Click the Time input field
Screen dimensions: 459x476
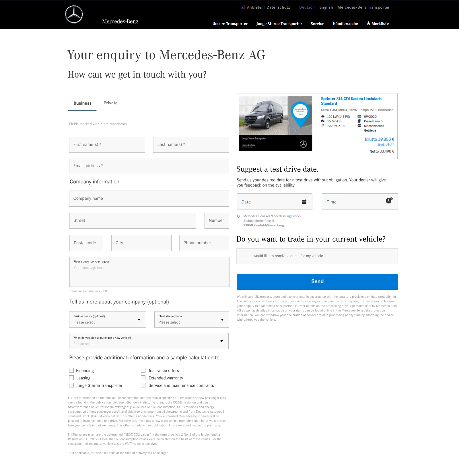point(360,201)
